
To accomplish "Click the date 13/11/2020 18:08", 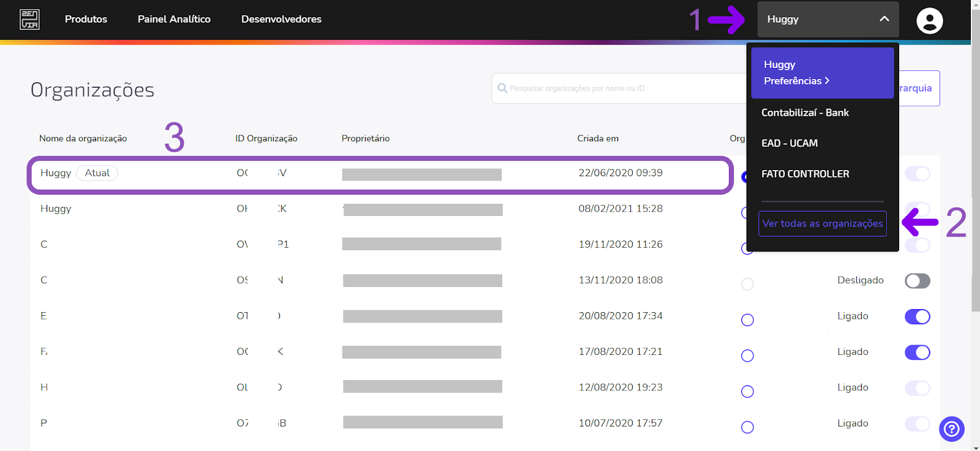I will pyautogui.click(x=620, y=280).
